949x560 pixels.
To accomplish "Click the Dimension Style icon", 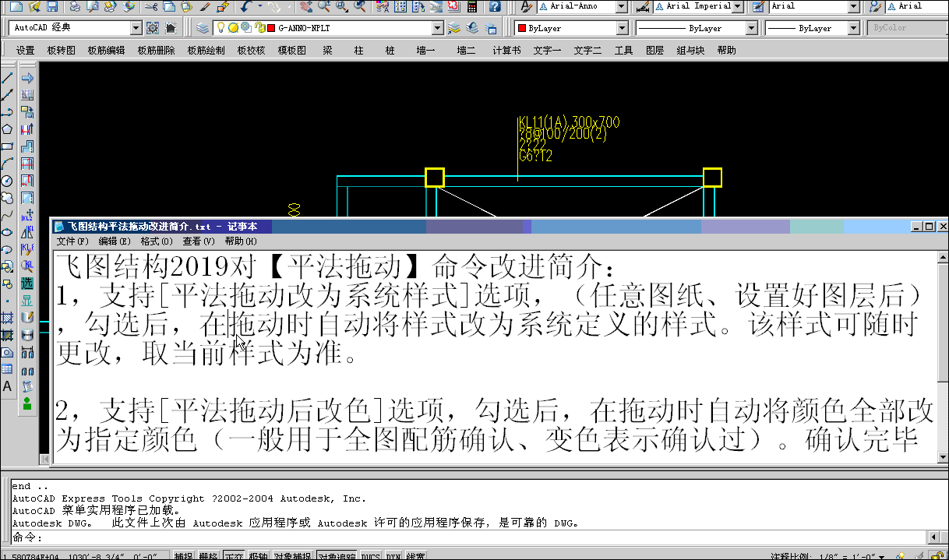I will (x=643, y=6).
